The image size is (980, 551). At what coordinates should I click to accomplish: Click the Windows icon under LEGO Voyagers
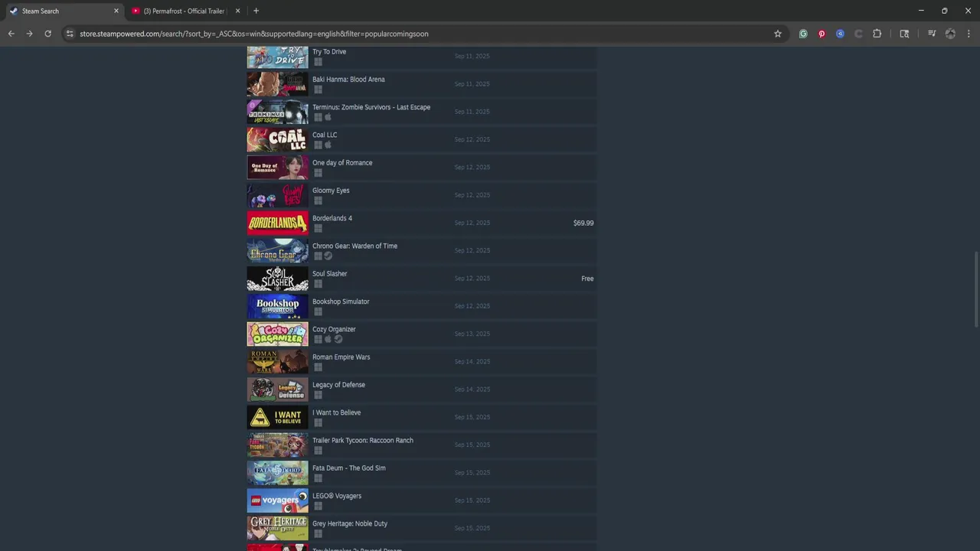point(318,506)
